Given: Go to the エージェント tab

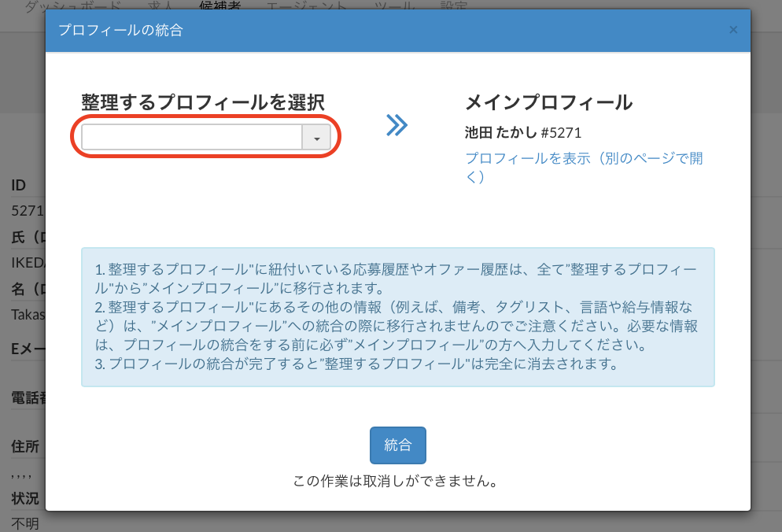Looking at the screenshot, I should click(306, 6).
